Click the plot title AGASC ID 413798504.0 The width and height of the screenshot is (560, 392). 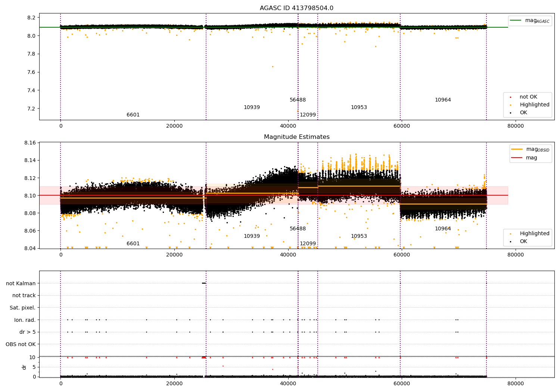pyautogui.click(x=296, y=8)
